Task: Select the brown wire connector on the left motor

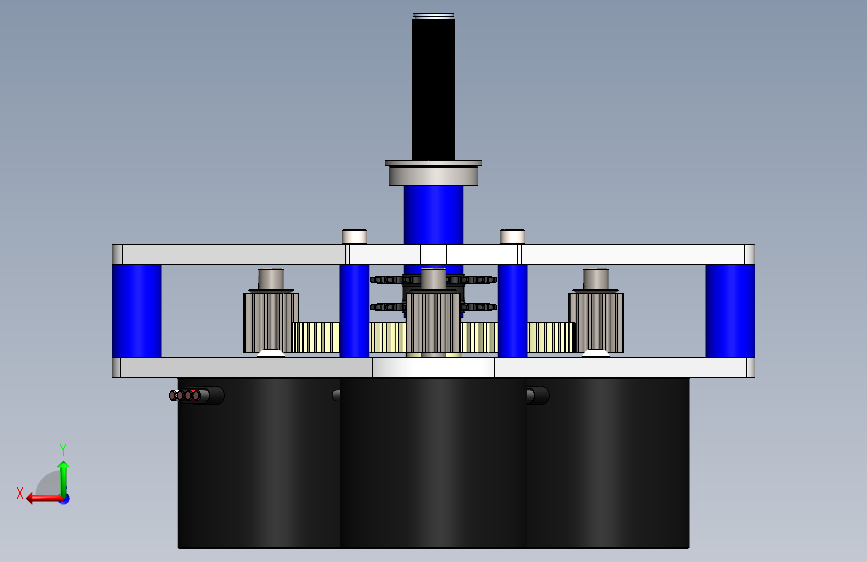Action: 185,396
